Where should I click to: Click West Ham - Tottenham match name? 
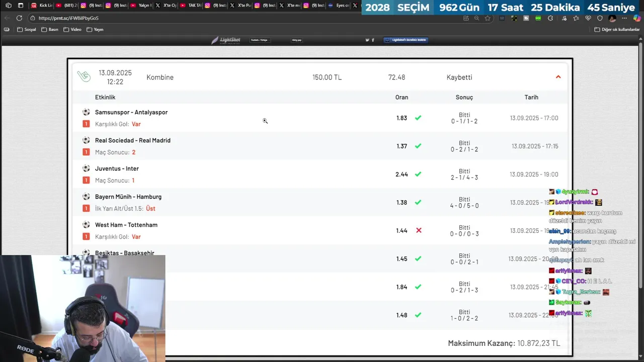coord(126,225)
